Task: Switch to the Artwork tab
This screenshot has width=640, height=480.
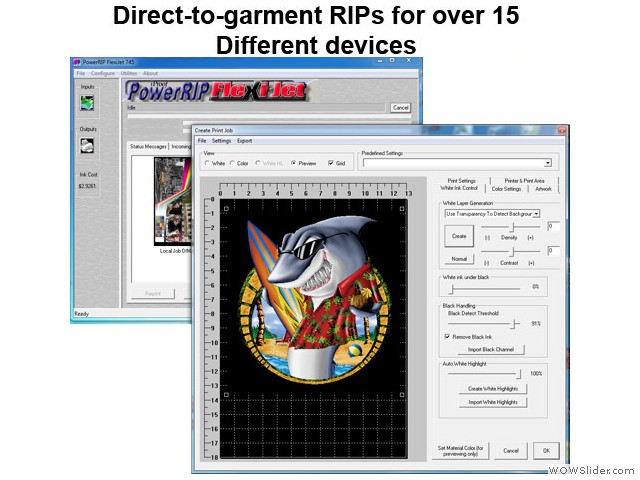Action: [x=543, y=189]
